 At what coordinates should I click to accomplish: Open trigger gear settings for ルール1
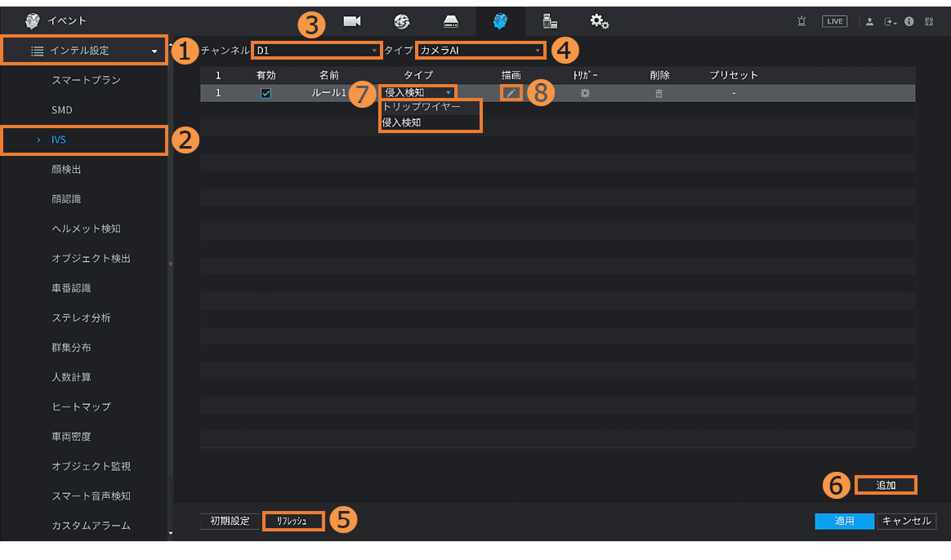585,93
